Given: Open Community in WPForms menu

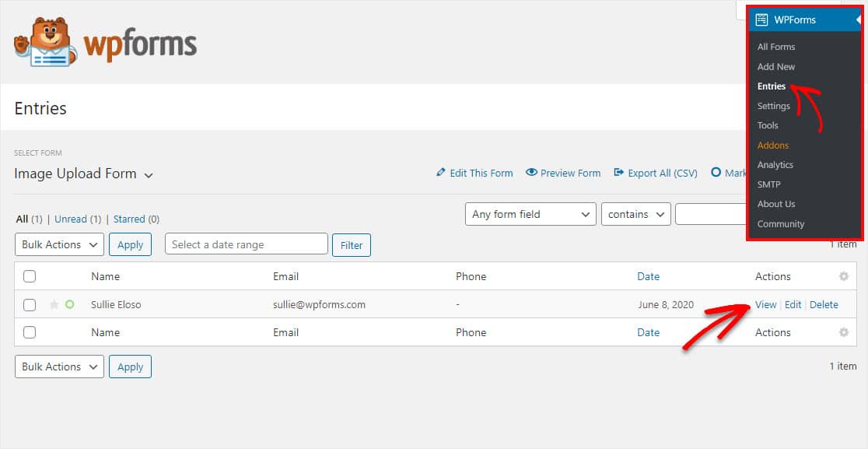Looking at the screenshot, I should click(x=781, y=223).
